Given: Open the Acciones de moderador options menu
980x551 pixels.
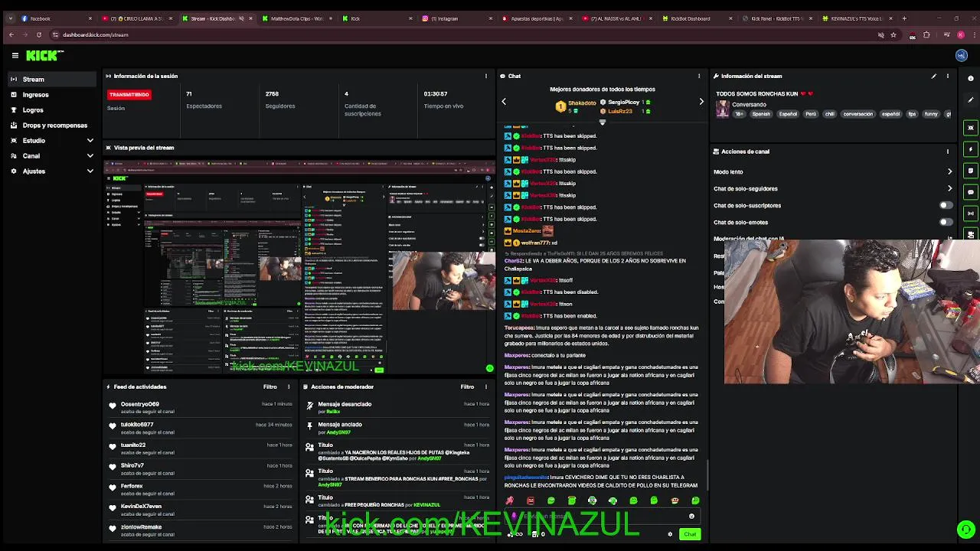Looking at the screenshot, I should click(x=485, y=386).
